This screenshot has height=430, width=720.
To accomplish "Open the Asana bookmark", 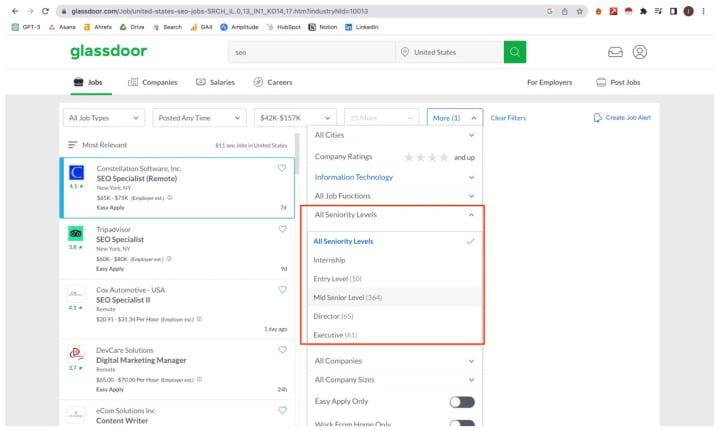I will point(62,27).
